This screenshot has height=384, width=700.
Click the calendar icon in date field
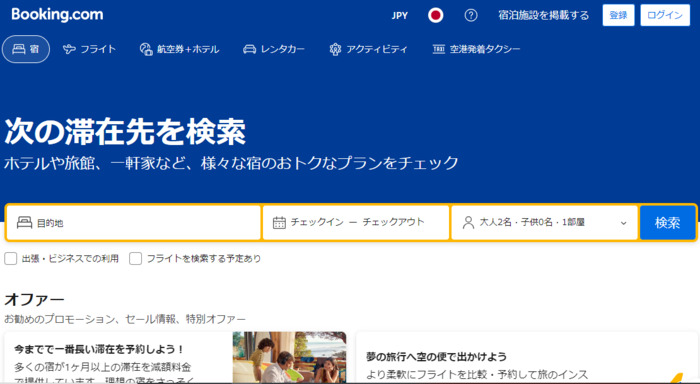point(279,222)
